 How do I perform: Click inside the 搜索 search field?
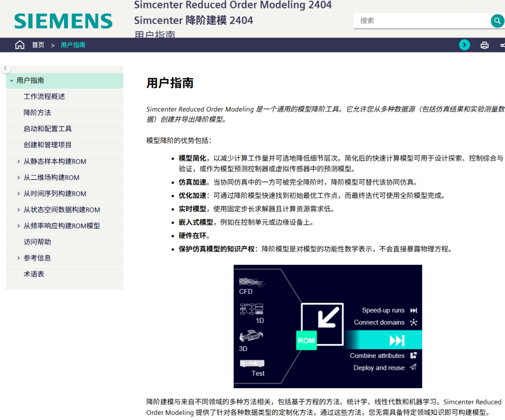point(422,21)
